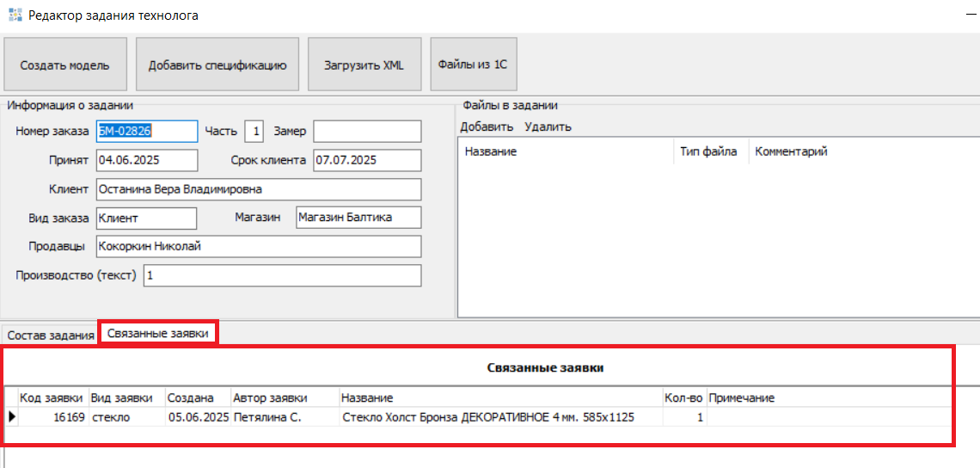This screenshot has height=468, width=980.
Task: Switch to the "Состав задания" tab
Action: point(50,336)
